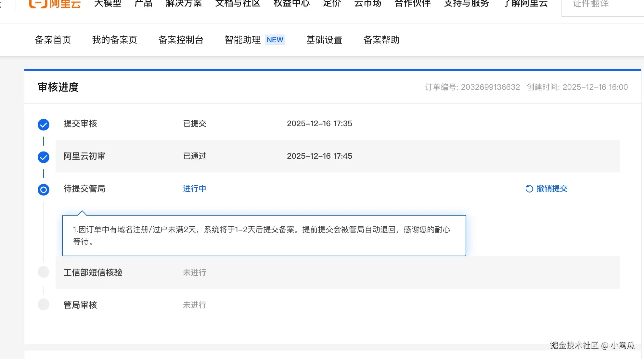The image size is (644, 359).
Task: Click the gray circle beside 管局审核
Action: click(x=44, y=304)
